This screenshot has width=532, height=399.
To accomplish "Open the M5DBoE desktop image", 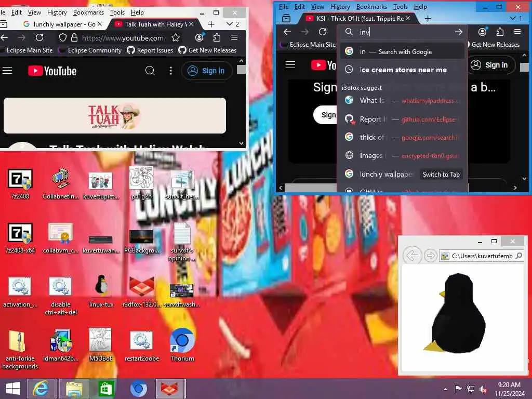I will pyautogui.click(x=101, y=345).
